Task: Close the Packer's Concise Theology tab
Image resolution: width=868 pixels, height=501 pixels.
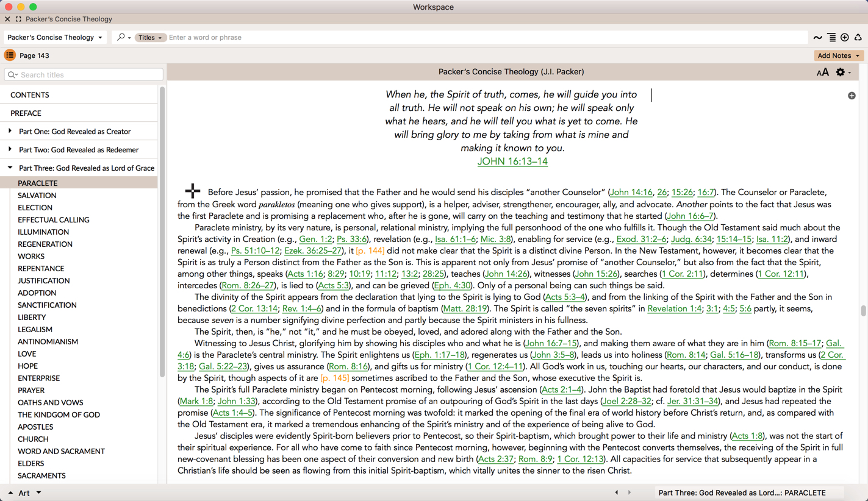Action: [7, 19]
